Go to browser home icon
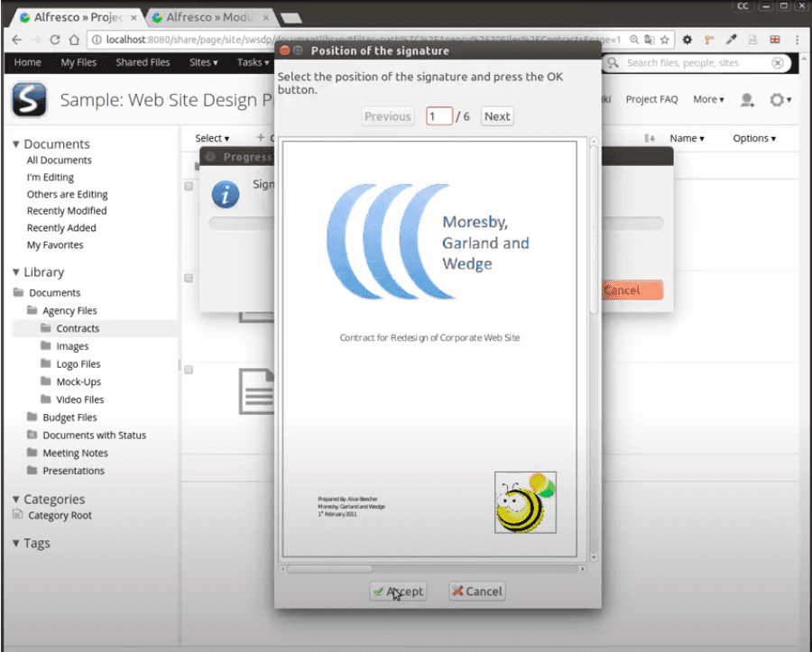 pyautogui.click(x=74, y=40)
